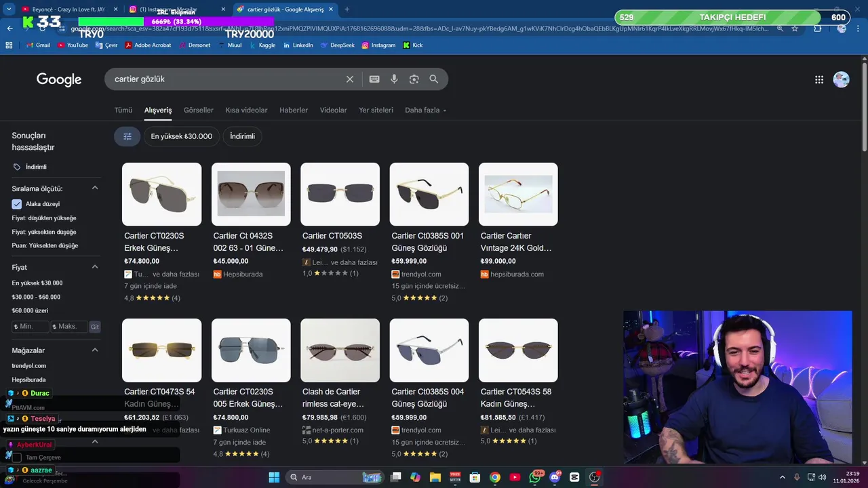Viewport: 868px width, 488px height.
Task: Bookmark this page with the star icon
Action: pos(795,28)
